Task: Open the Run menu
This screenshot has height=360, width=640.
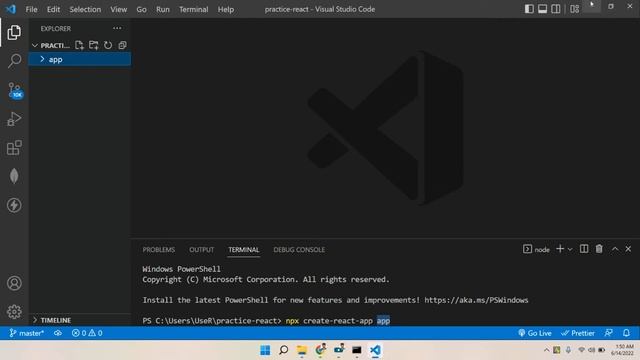Action: coord(162,9)
